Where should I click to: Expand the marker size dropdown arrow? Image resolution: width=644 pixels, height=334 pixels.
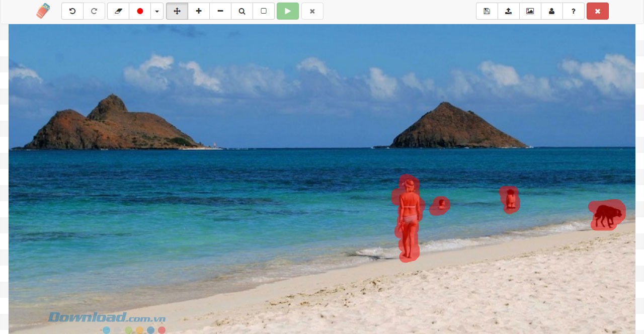[157, 11]
